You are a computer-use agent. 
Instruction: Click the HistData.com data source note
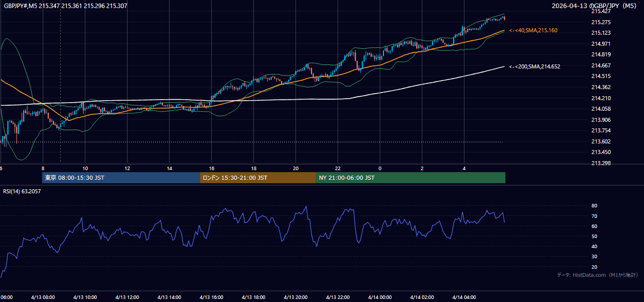(597, 275)
